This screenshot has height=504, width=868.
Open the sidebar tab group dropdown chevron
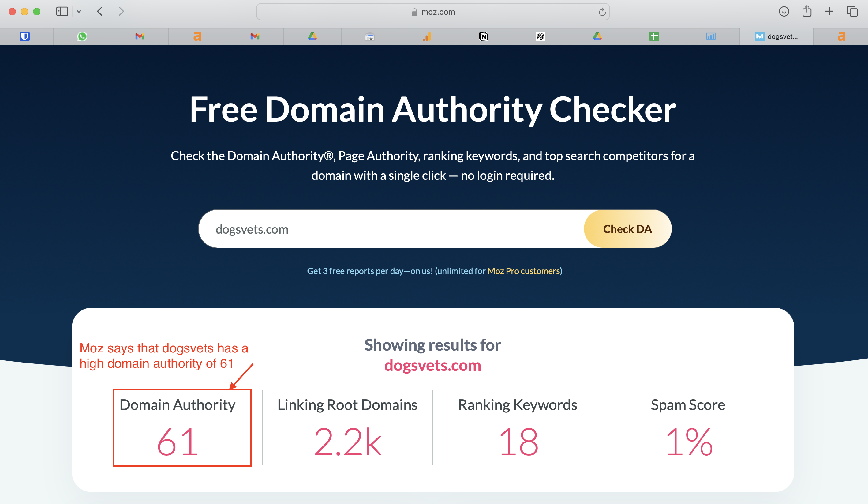click(x=79, y=12)
